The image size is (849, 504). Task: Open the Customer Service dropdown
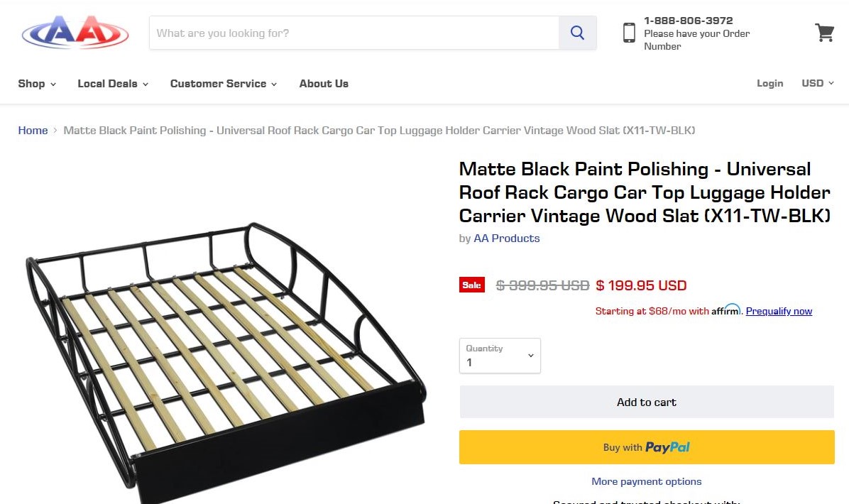pyautogui.click(x=224, y=84)
